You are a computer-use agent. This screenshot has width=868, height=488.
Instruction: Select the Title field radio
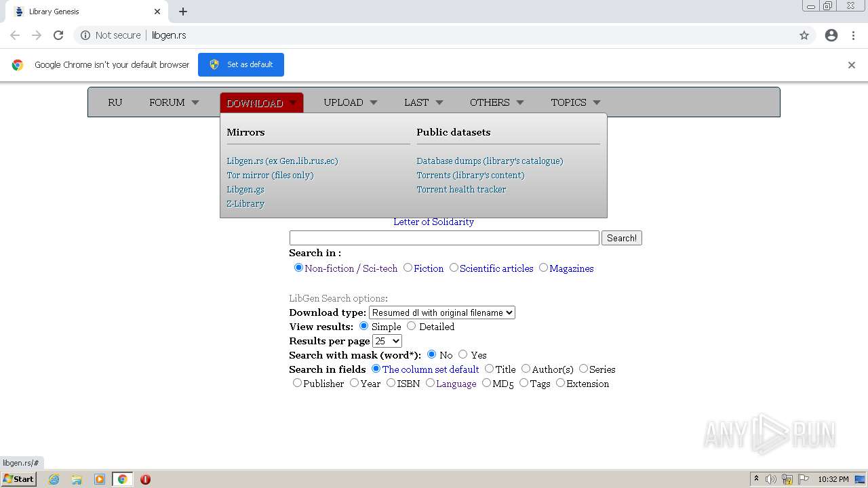(489, 369)
